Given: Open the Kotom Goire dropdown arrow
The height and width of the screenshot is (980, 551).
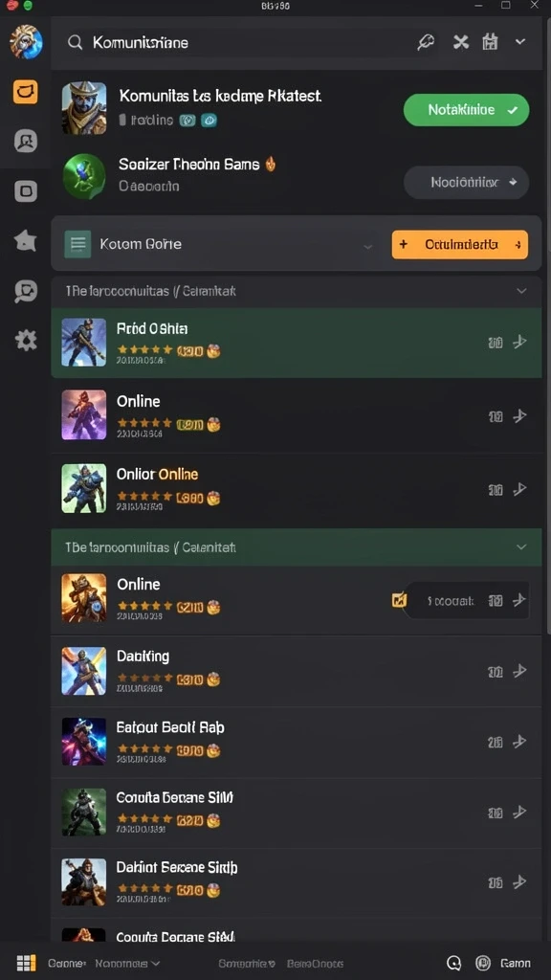Looking at the screenshot, I should (x=368, y=246).
